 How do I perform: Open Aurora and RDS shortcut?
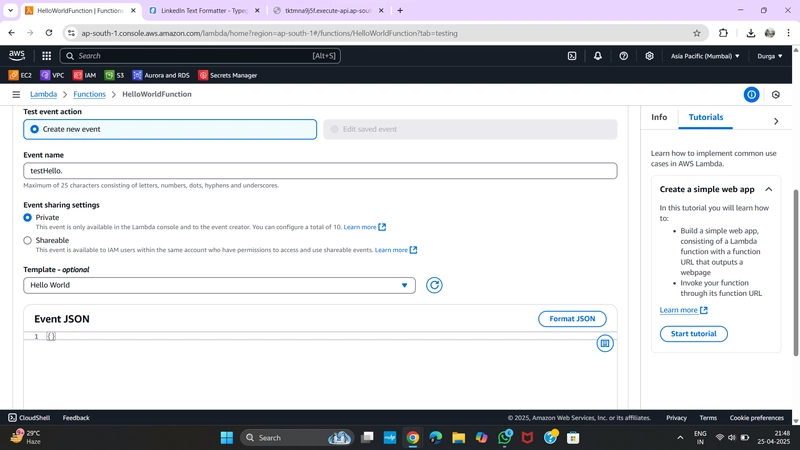161,75
